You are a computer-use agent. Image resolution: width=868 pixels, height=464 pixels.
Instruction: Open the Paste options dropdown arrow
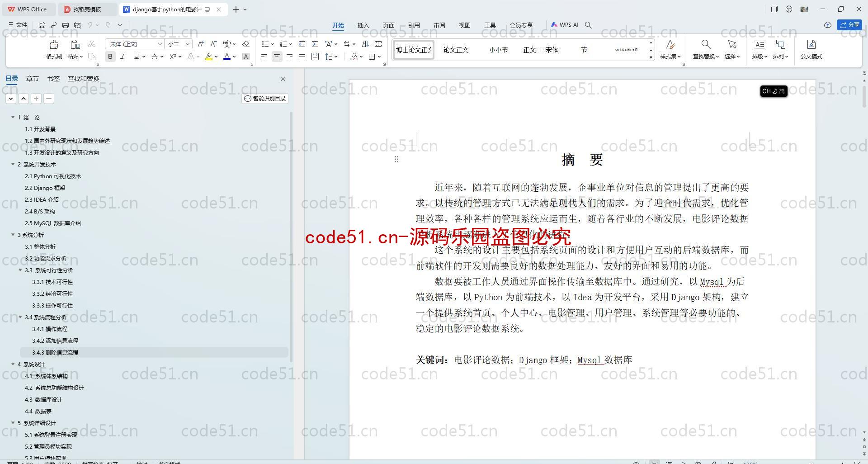point(81,57)
